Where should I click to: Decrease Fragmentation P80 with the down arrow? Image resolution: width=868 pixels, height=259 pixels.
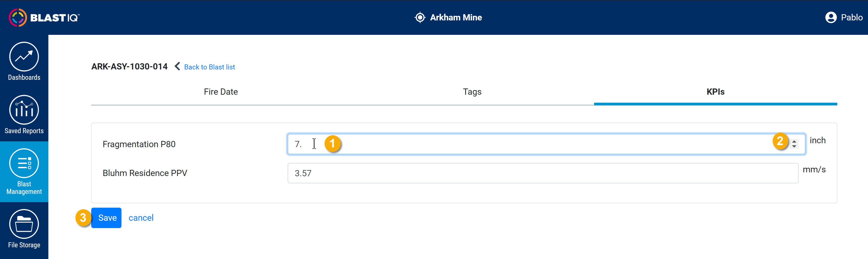[794, 146]
